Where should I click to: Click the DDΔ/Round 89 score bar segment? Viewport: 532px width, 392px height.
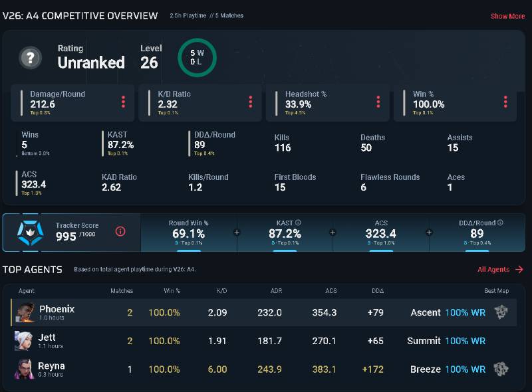pos(477,233)
